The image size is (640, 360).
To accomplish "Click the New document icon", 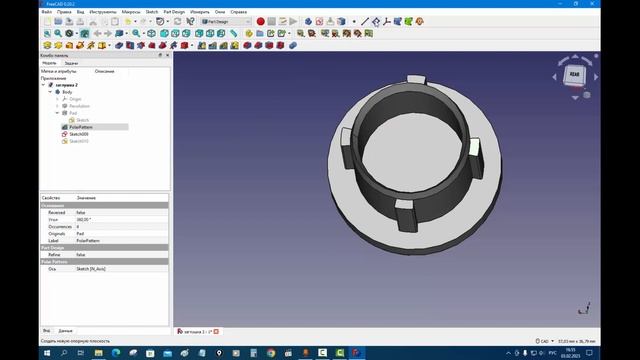I will [x=47, y=22].
